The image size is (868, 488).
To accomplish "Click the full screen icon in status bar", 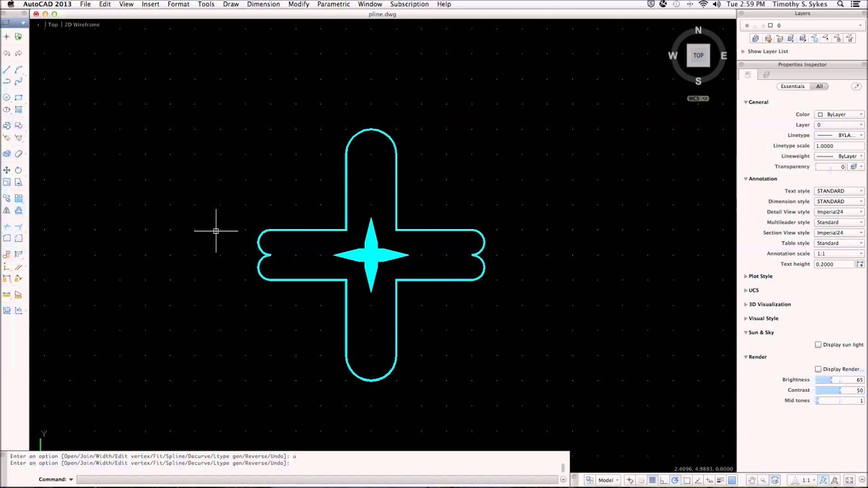I will click(x=849, y=480).
